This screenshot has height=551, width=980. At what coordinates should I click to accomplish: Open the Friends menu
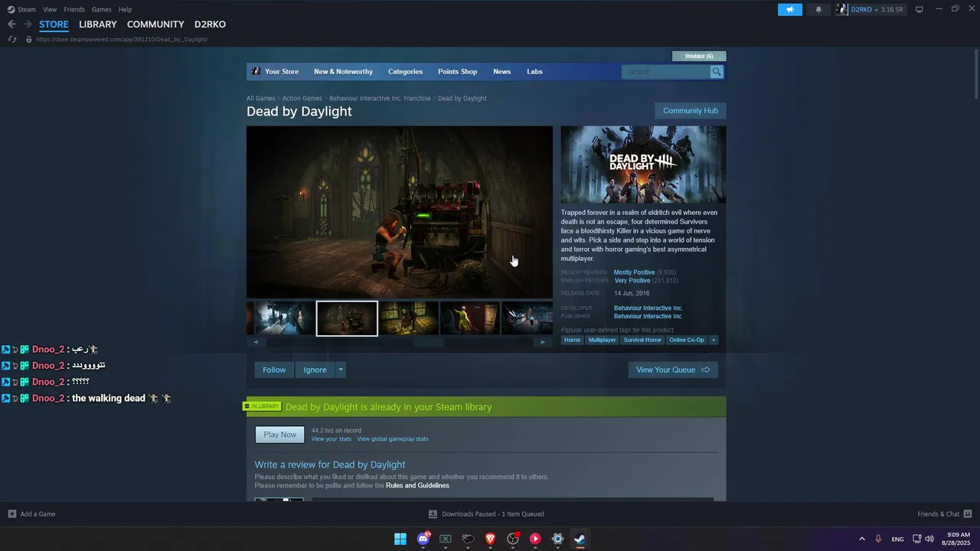(74, 9)
